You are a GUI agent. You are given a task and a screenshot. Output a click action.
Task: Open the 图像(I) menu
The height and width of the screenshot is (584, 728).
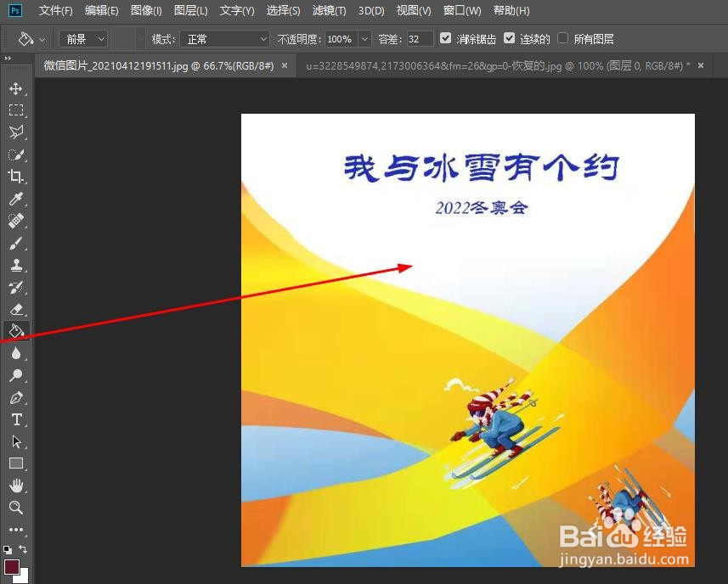(x=146, y=11)
